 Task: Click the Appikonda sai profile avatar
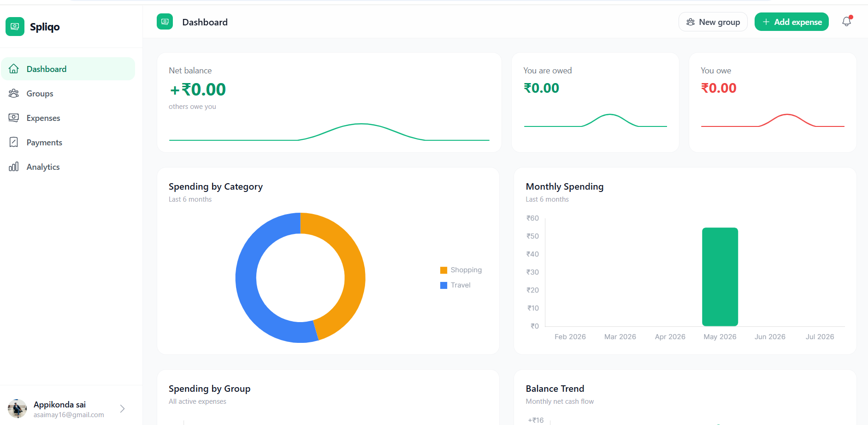click(x=17, y=408)
